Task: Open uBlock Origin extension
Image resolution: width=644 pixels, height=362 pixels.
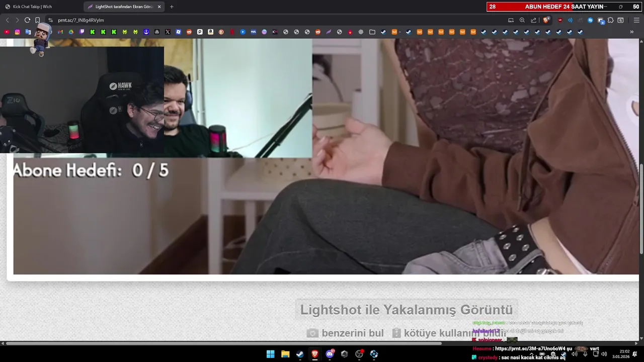Action: click(560, 20)
